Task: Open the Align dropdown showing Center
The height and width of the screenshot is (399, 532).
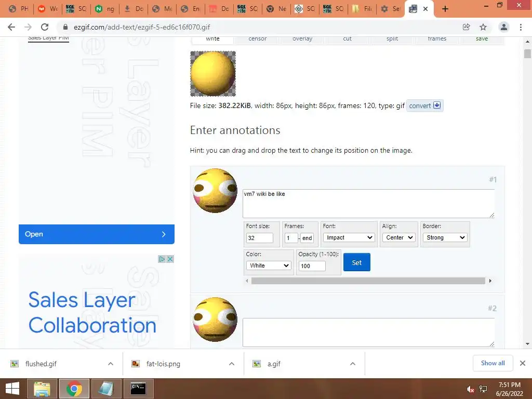Action: [x=398, y=237]
